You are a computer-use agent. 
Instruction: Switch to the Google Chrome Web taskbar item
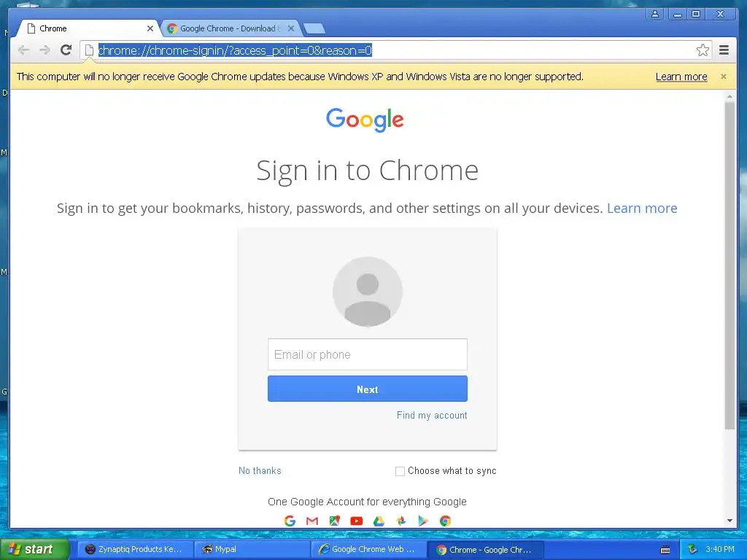(x=368, y=550)
